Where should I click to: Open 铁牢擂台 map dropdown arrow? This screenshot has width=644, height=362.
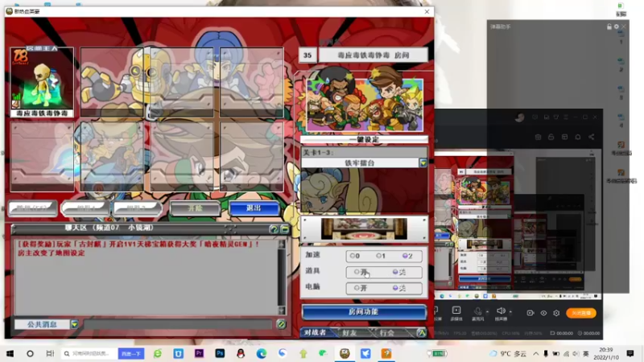[423, 163]
